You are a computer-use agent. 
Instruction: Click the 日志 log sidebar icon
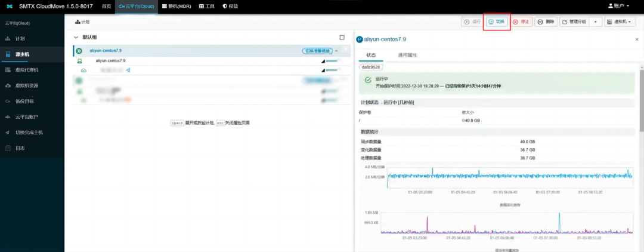pos(8,148)
